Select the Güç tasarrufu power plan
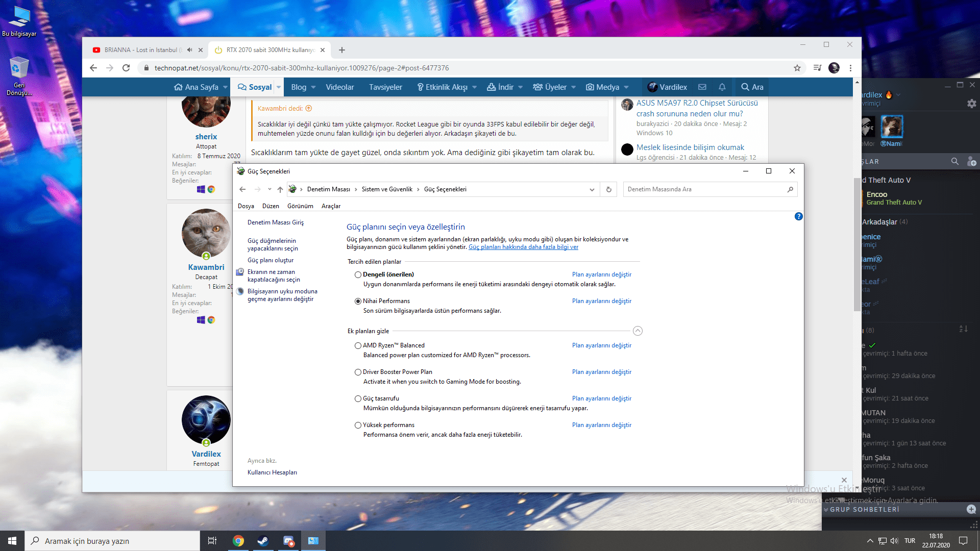The image size is (980, 551). 358,398
